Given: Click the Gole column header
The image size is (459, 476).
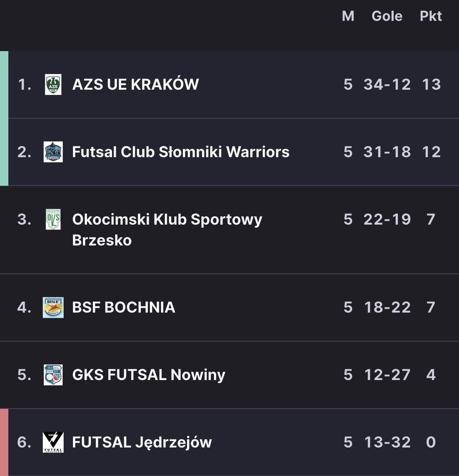Looking at the screenshot, I should point(387,16).
